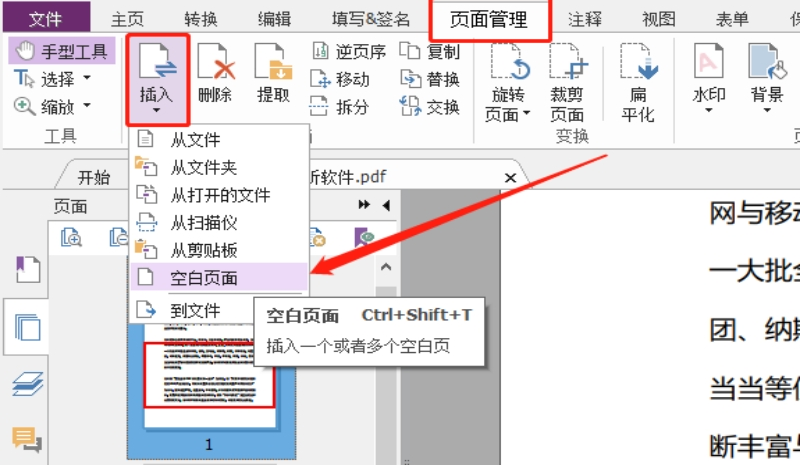Click the reduce page thumbnails icon

pyautogui.click(x=119, y=238)
